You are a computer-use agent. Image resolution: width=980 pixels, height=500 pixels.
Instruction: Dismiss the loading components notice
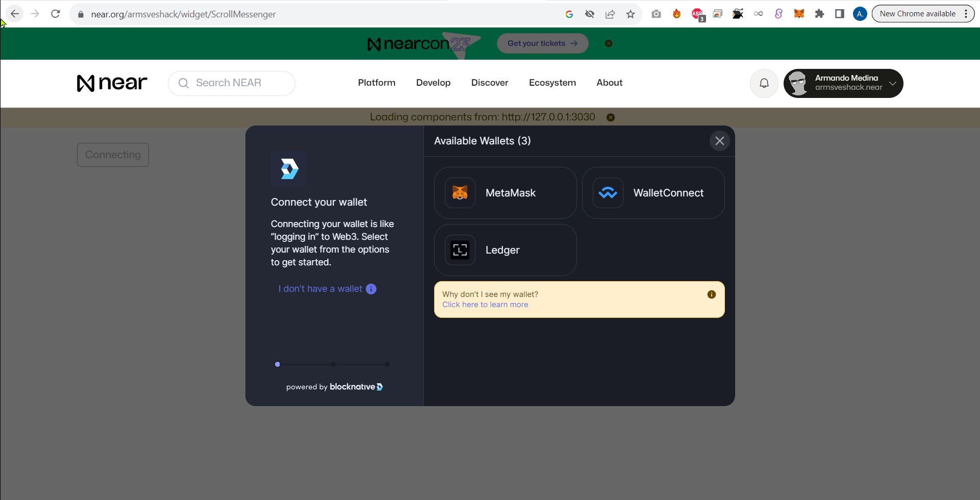610,117
